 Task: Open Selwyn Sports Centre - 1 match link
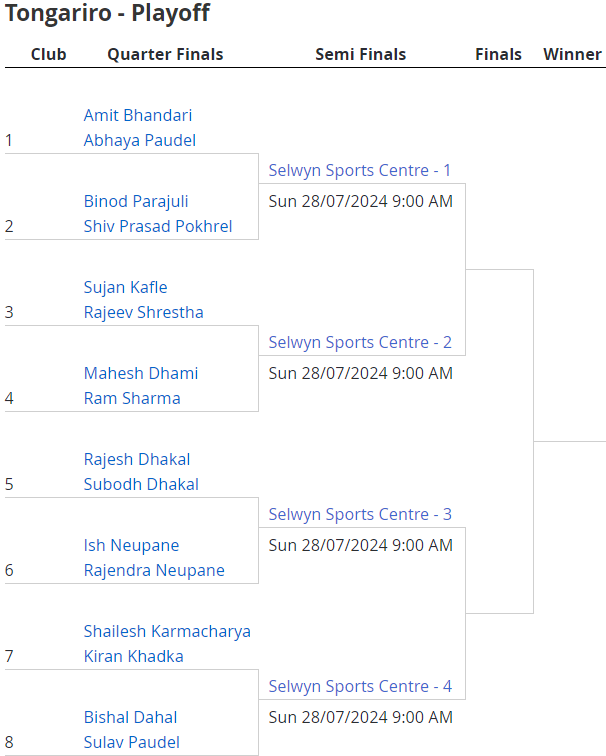[360, 171]
